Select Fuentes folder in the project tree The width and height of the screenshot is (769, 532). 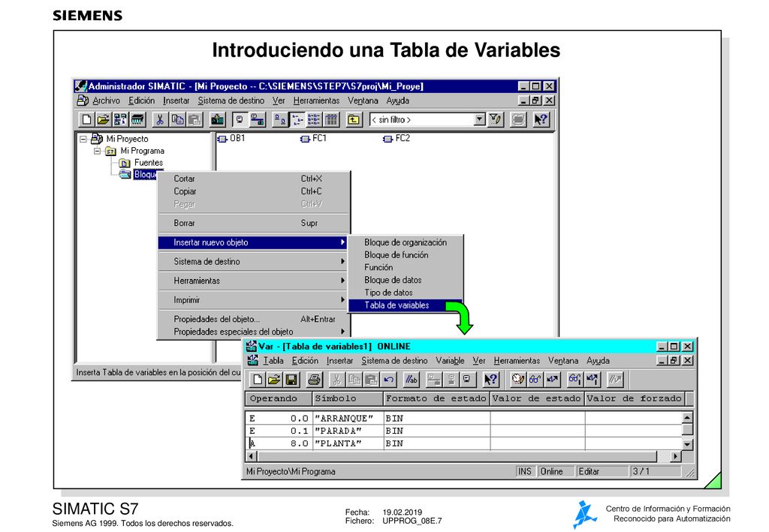pos(148,163)
